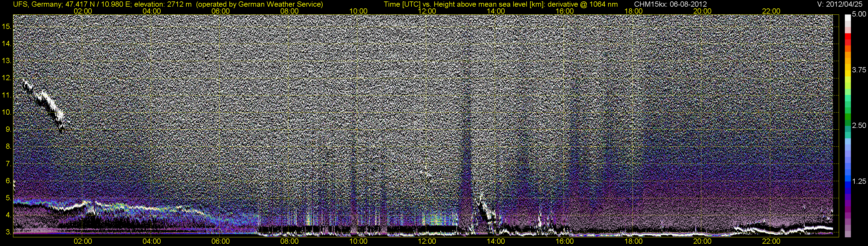Click the 20:00 label on the top time axis

point(703,11)
